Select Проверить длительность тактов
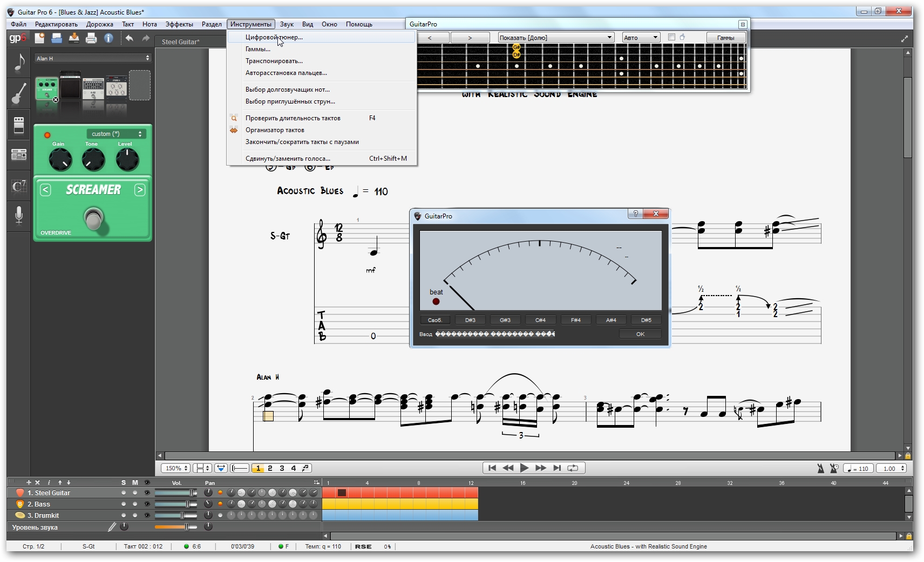The width and height of the screenshot is (924, 562). [322, 118]
